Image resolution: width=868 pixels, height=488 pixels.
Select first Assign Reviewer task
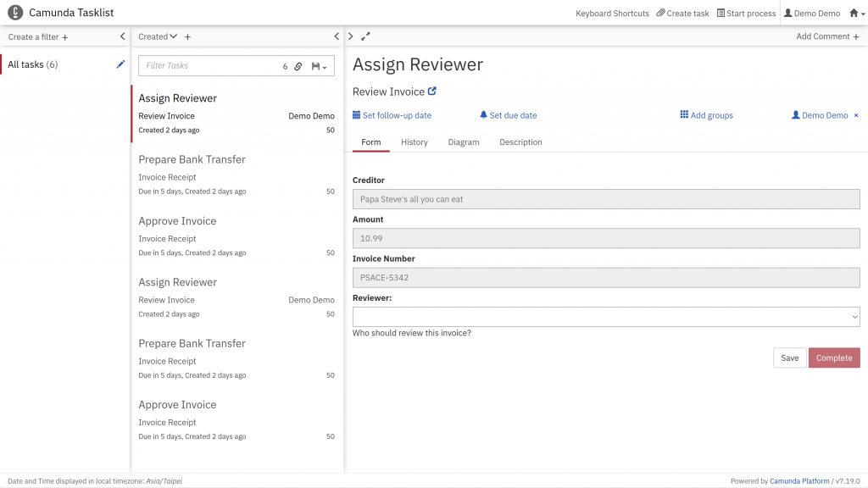coord(236,114)
